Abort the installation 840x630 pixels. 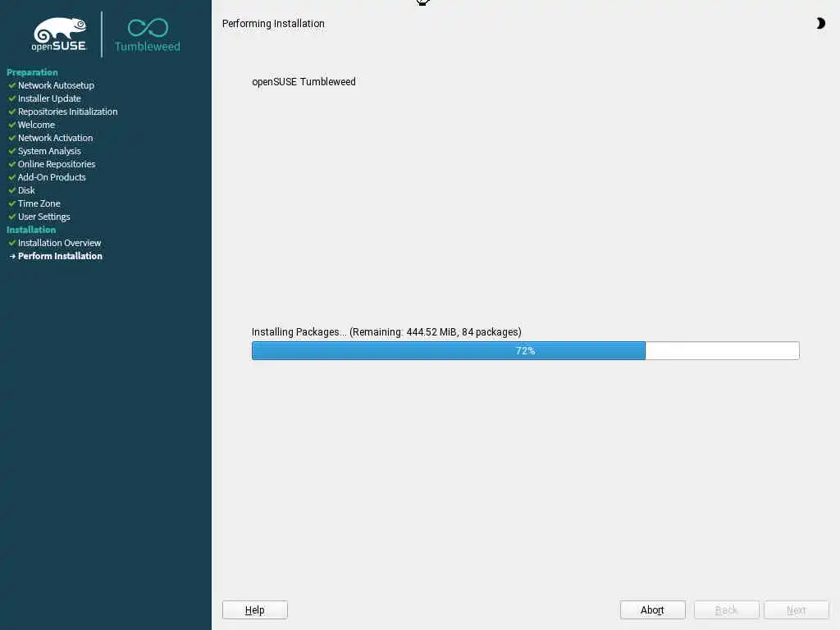652,609
